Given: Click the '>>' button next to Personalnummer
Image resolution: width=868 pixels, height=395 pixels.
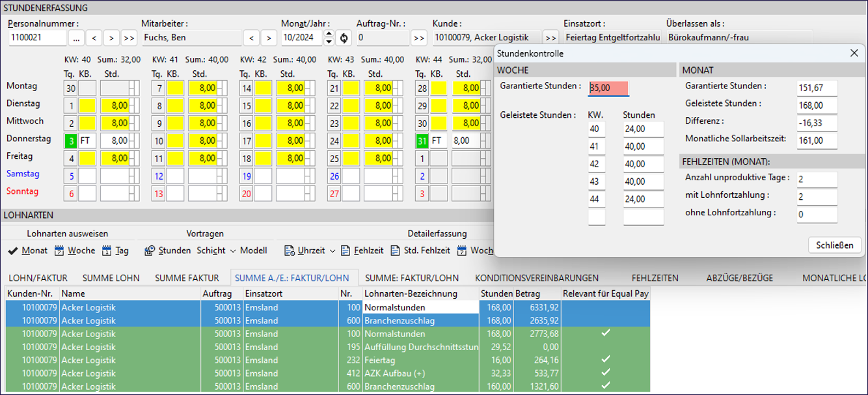Looking at the screenshot, I should click(129, 38).
